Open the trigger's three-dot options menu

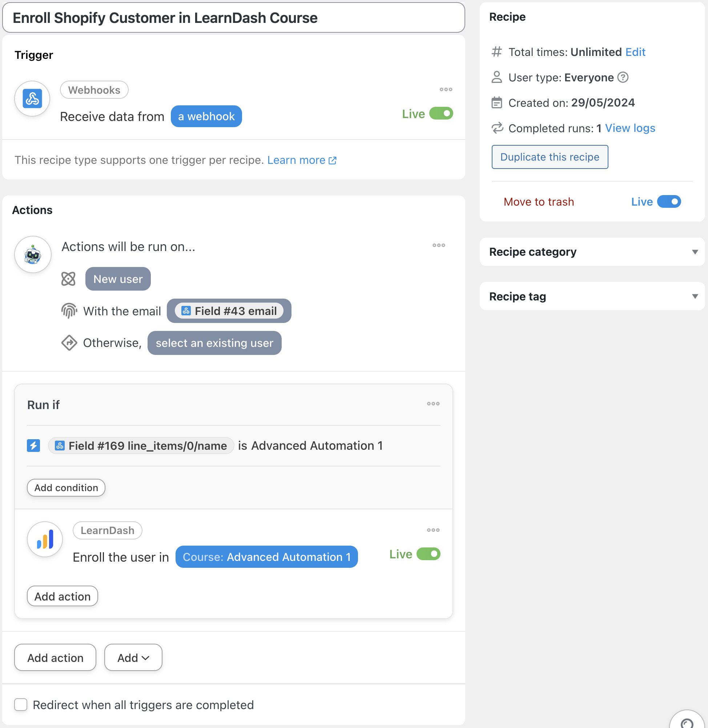pos(446,90)
